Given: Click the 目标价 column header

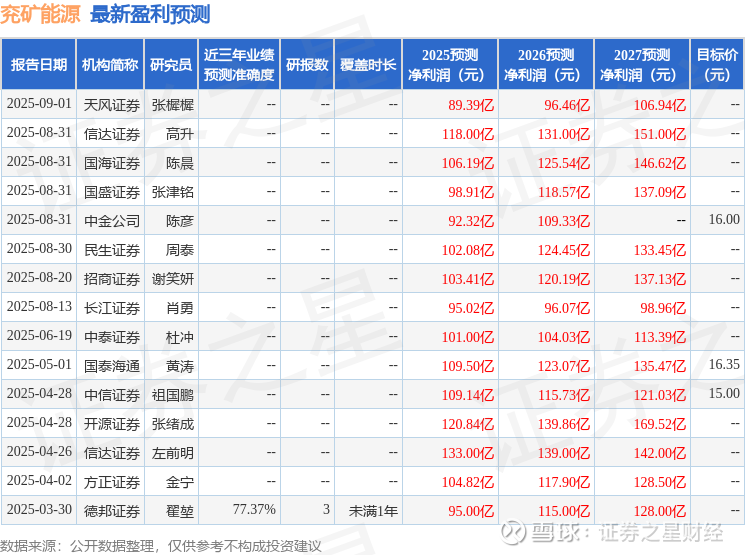Looking at the screenshot, I should pyautogui.click(x=717, y=65).
